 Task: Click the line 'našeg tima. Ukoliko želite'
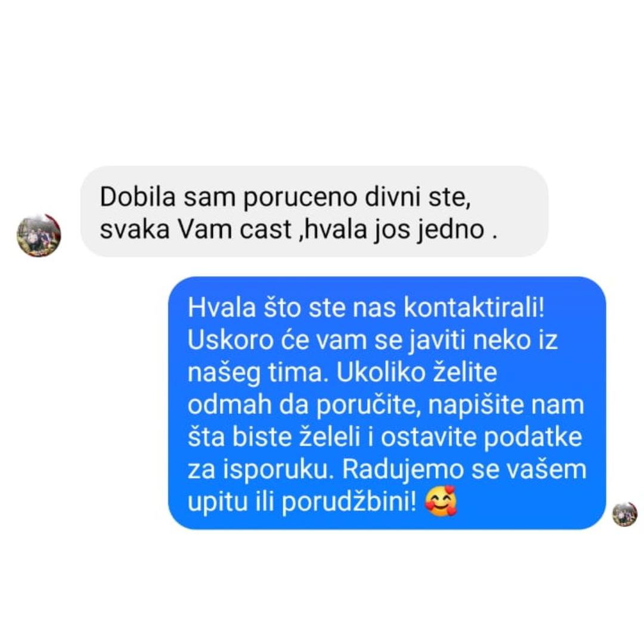click(342, 373)
